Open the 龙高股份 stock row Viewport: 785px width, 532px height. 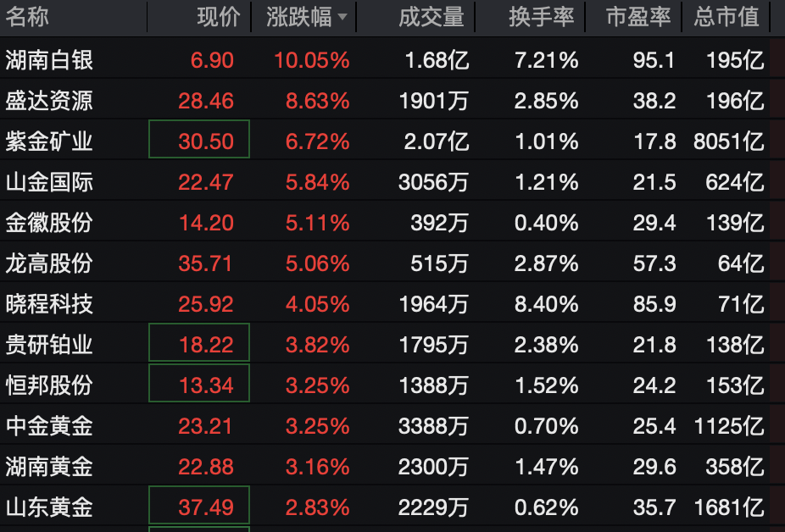tap(49, 263)
